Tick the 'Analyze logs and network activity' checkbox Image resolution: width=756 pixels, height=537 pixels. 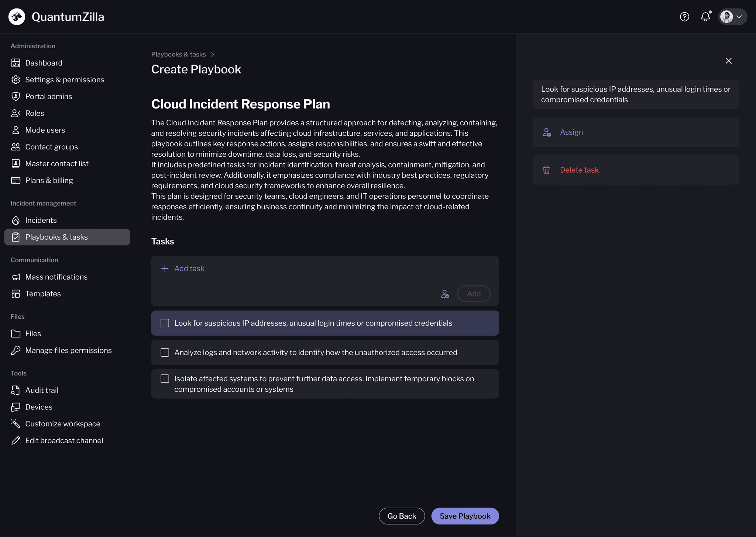click(165, 353)
